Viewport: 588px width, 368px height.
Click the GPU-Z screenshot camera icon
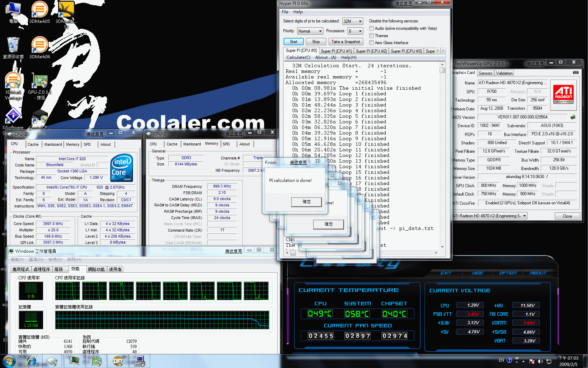[575, 73]
